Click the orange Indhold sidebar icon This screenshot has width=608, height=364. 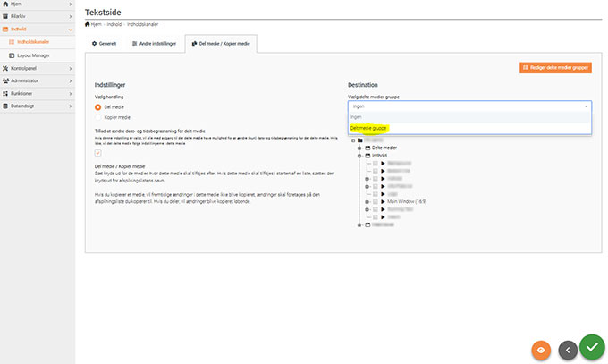[5, 30]
